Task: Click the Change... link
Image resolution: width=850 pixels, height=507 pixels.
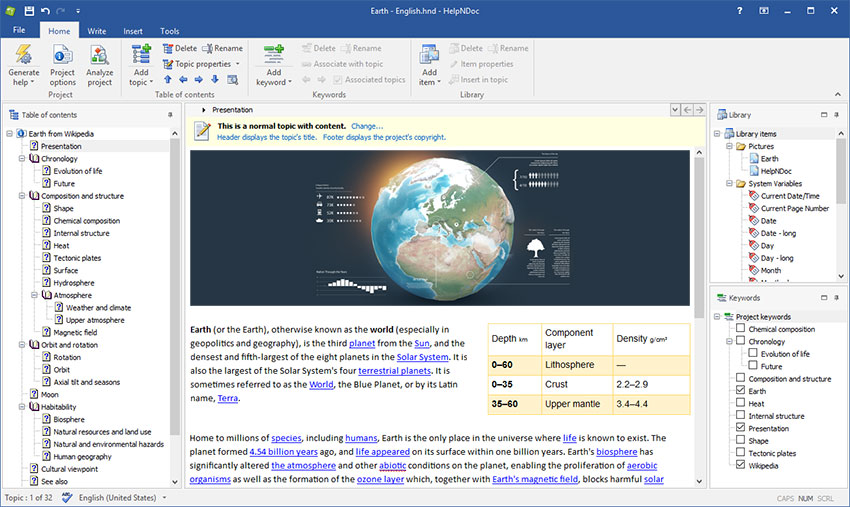Action: point(367,126)
